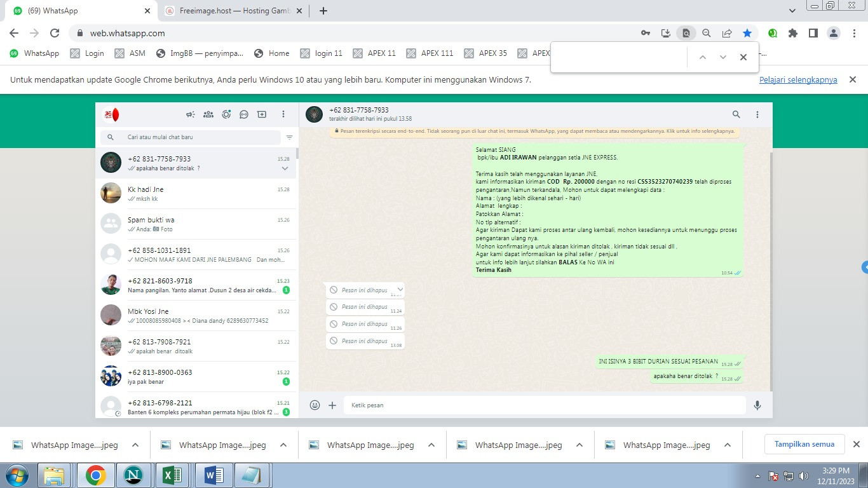Open the Communities icon in WhatsApp header
The width and height of the screenshot is (868, 488).
pos(208,114)
